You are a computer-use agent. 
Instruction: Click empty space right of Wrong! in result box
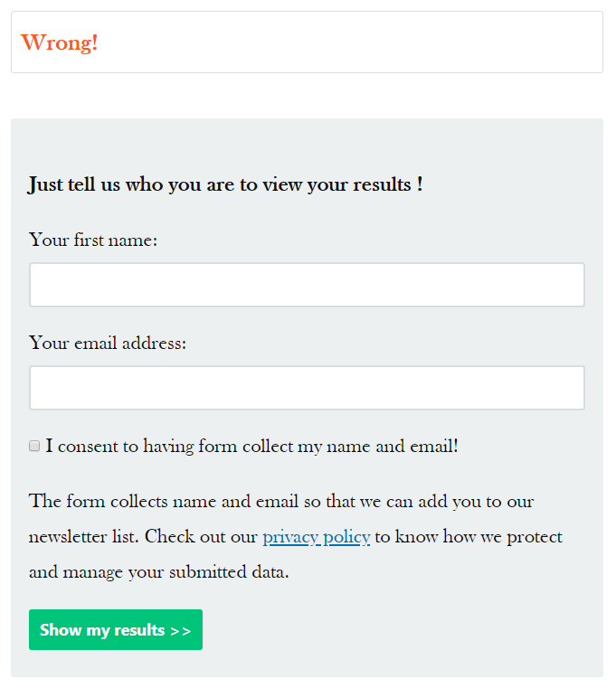point(362,42)
